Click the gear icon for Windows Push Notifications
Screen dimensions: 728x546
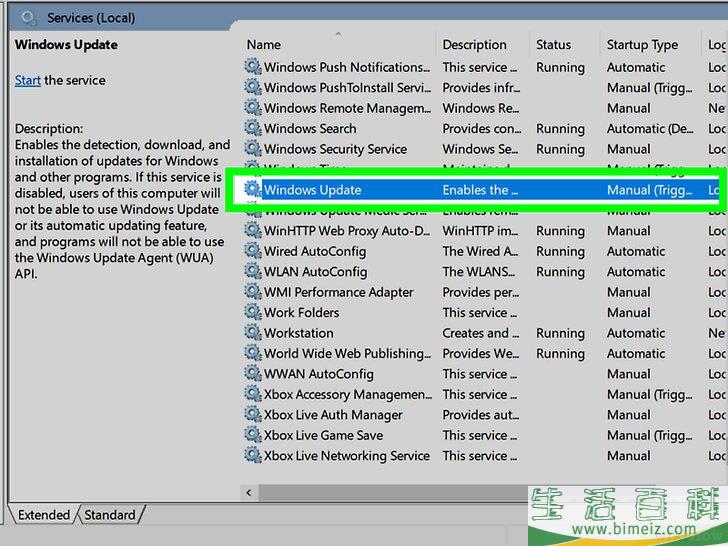[253, 67]
